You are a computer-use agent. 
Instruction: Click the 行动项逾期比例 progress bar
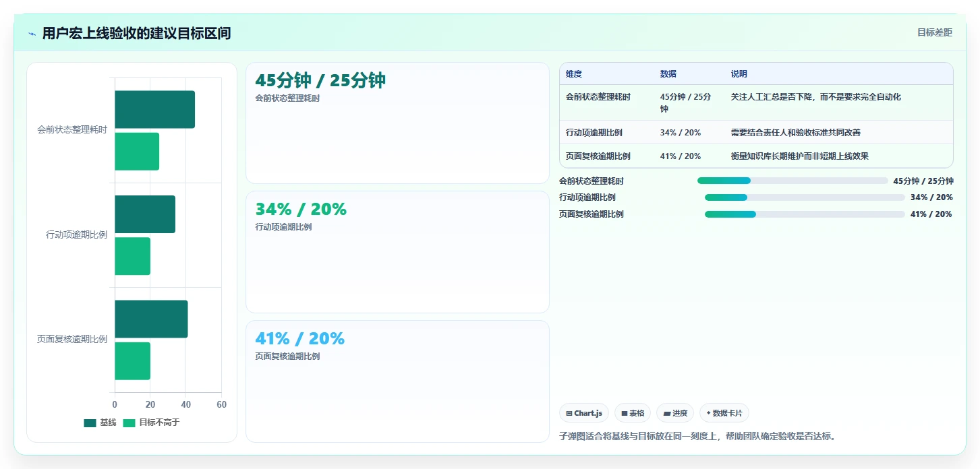[805, 197]
